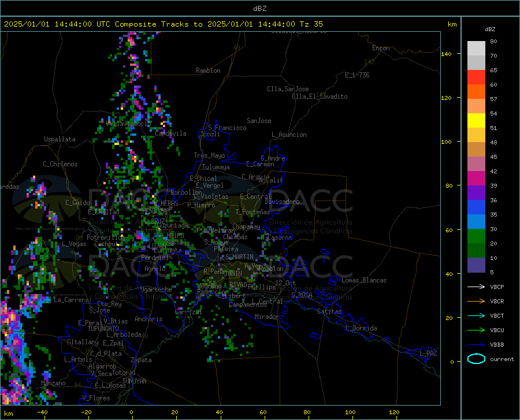Click the cyan VBCT arrow in the legend

(x=476, y=315)
